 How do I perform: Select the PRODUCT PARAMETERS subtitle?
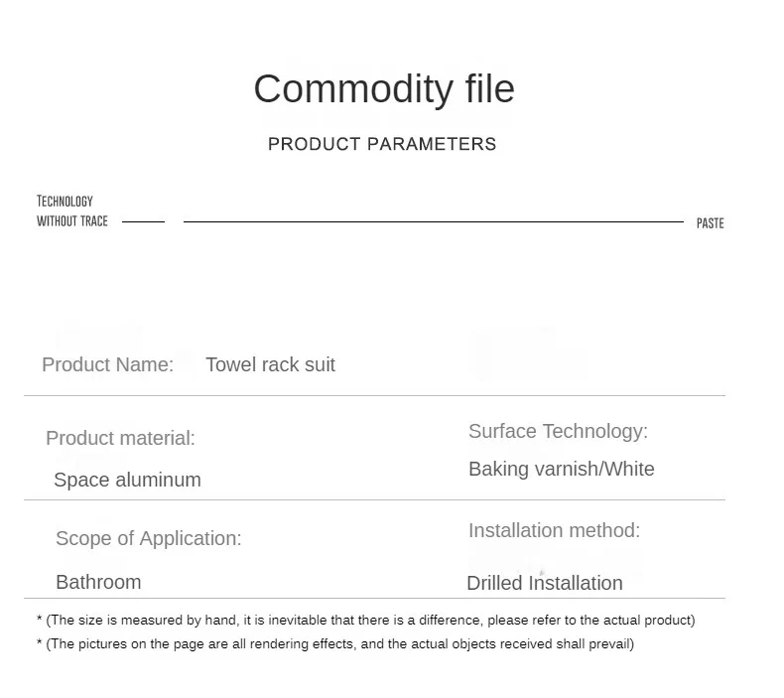pyautogui.click(x=382, y=144)
